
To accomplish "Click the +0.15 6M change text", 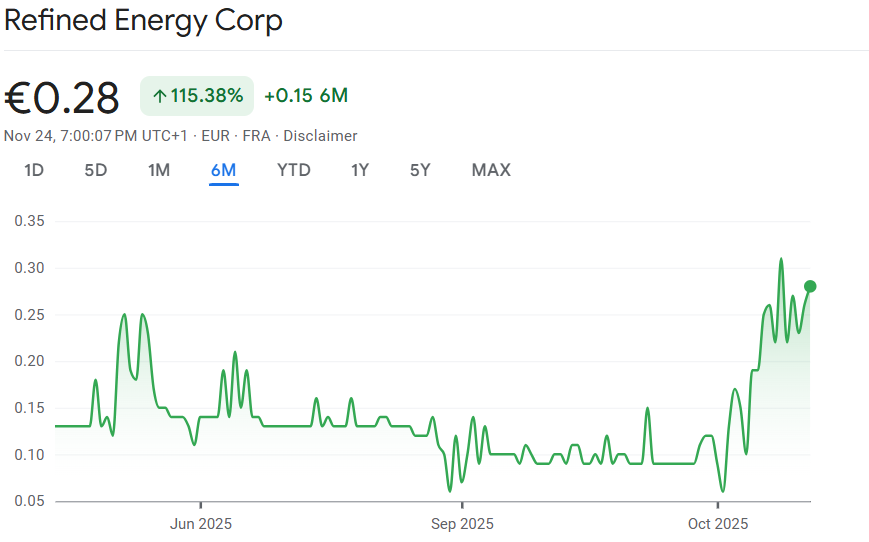I will tap(306, 96).
